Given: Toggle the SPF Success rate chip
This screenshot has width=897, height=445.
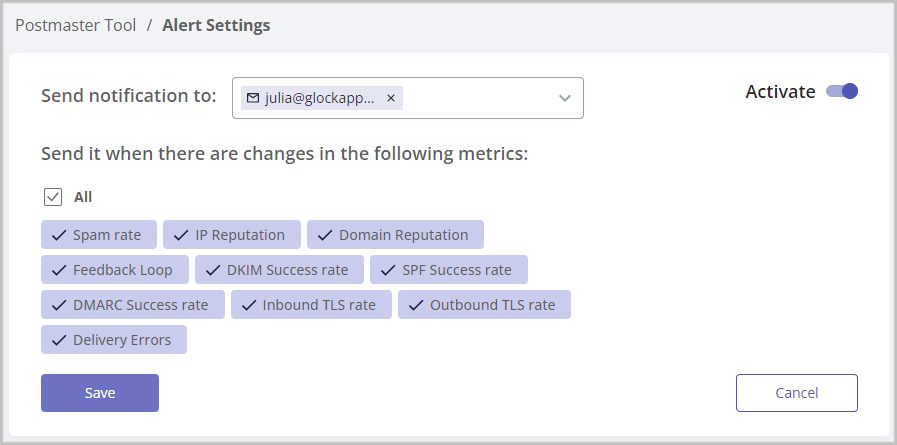Looking at the screenshot, I should click(448, 270).
